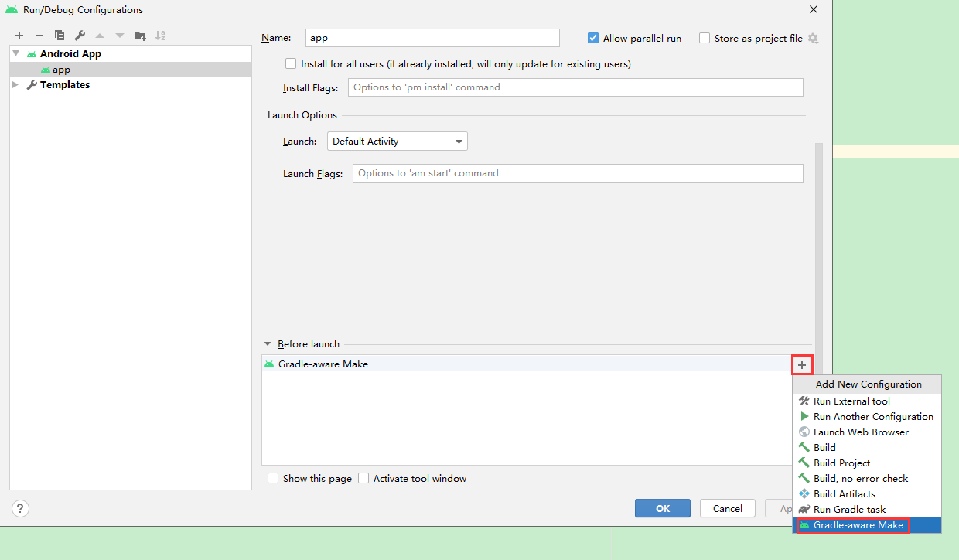Copy the app configuration with the copy icon

(x=60, y=35)
